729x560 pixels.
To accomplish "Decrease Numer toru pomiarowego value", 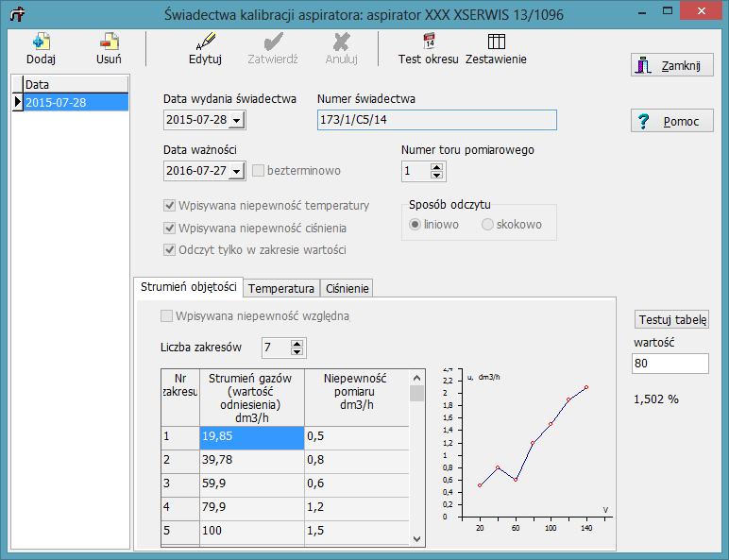I will click(x=436, y=175).
